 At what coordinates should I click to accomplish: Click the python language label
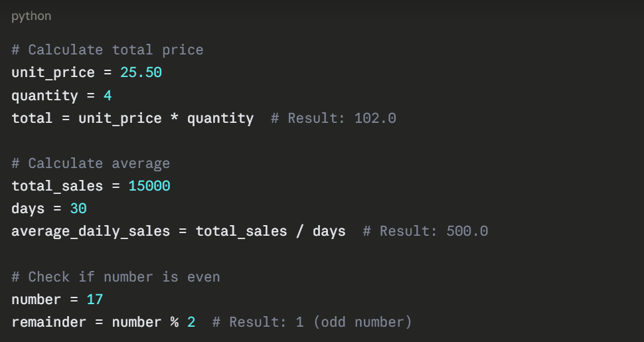[x=31, y=16]
